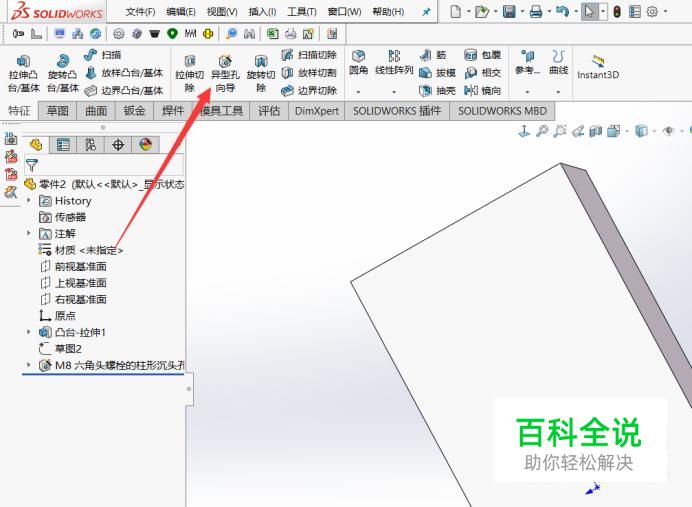Switch to the 评估 (Evaluate) tab
The image size is (692, 507).
tap(269, 111)
